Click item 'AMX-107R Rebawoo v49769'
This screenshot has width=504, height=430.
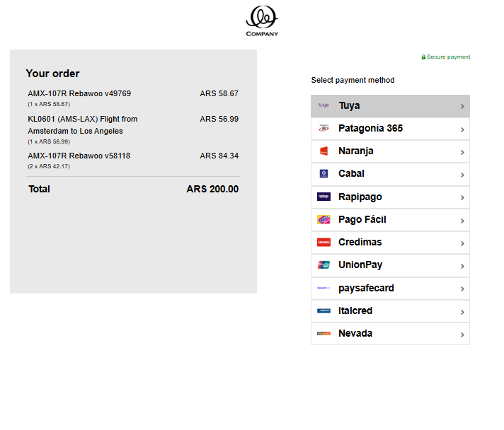[79, 93]
